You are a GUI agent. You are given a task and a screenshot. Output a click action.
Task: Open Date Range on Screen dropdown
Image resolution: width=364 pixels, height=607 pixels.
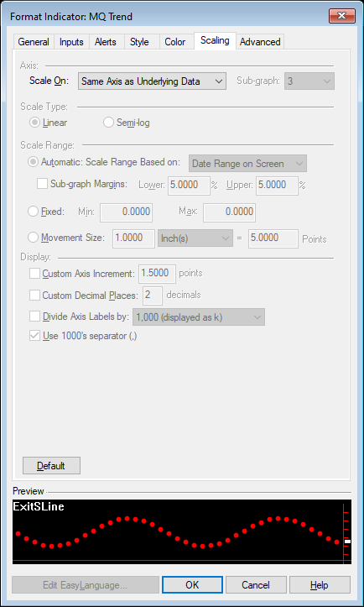247,164
